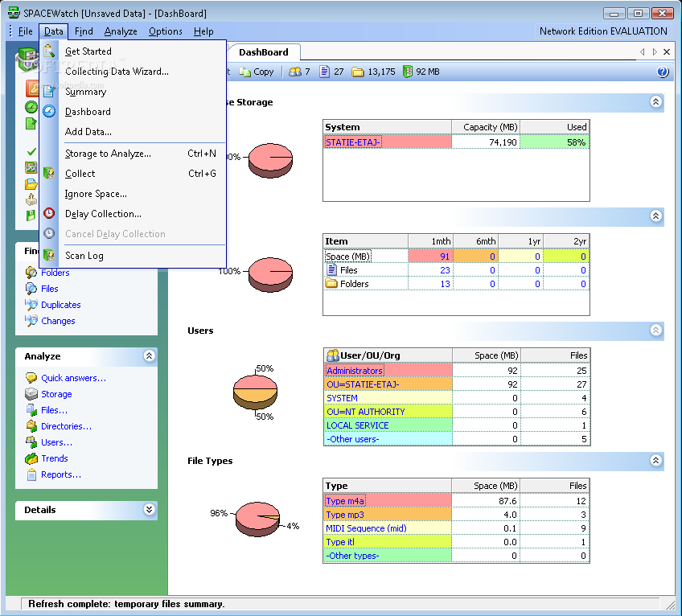Select Collecting Data Wizard menu entry
Image resolution: width=682 pixels, height=616 pixels.
[x=132, y=72]
